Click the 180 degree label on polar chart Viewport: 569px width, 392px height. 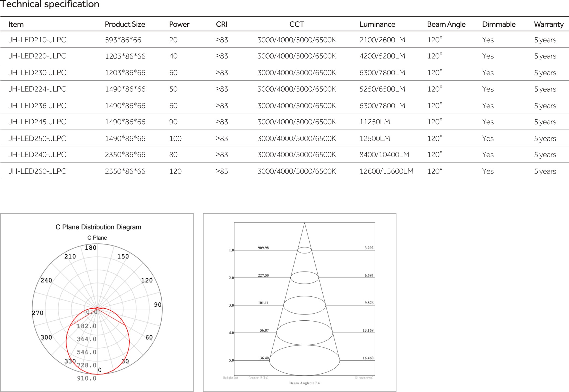click(x=91, y=248)
